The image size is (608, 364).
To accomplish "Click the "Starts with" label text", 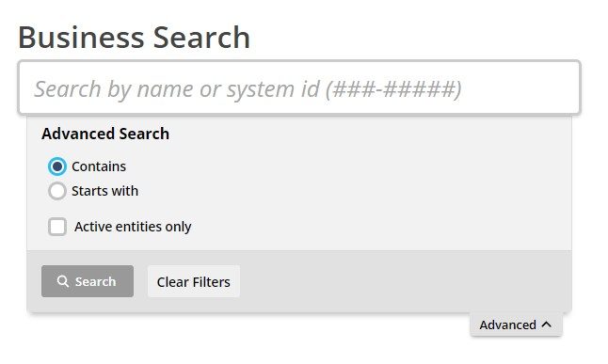I will (105, 191).
